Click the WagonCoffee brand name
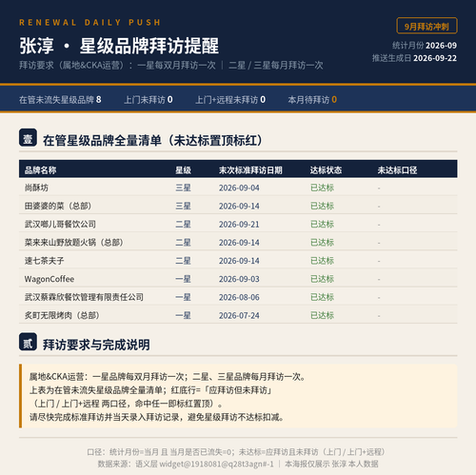Viewport: 476px width, 475px height. tap(50, 279)
